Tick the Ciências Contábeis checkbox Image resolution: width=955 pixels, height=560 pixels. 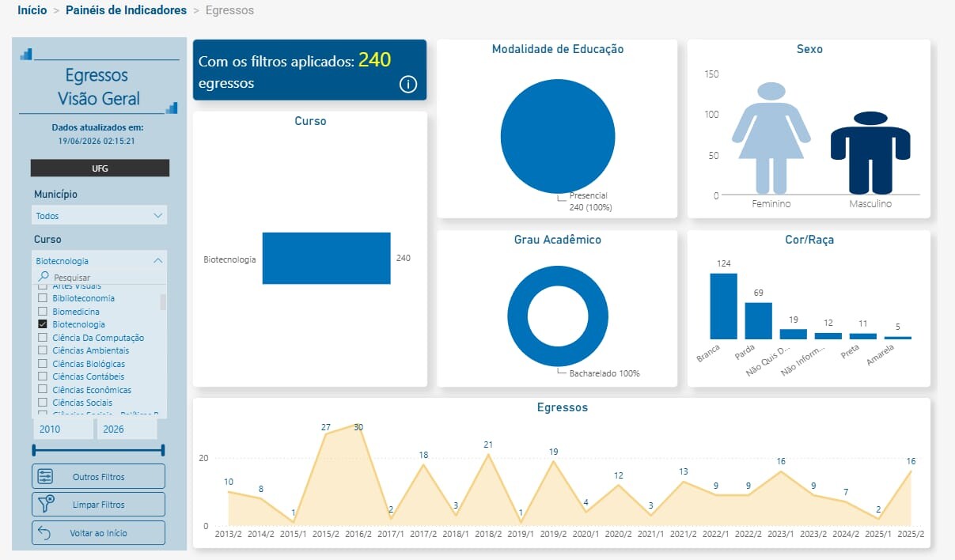(43, 376)
